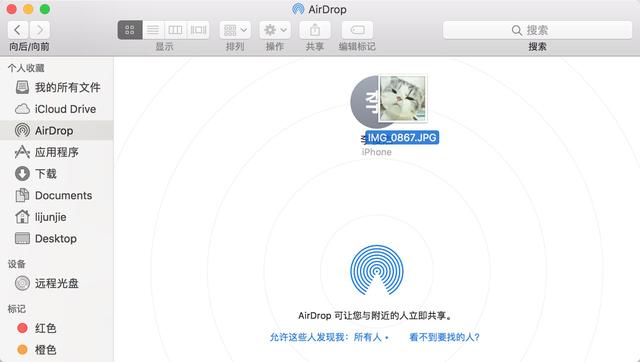Click 看不到要找的人? link

click(x=444, y=337)
